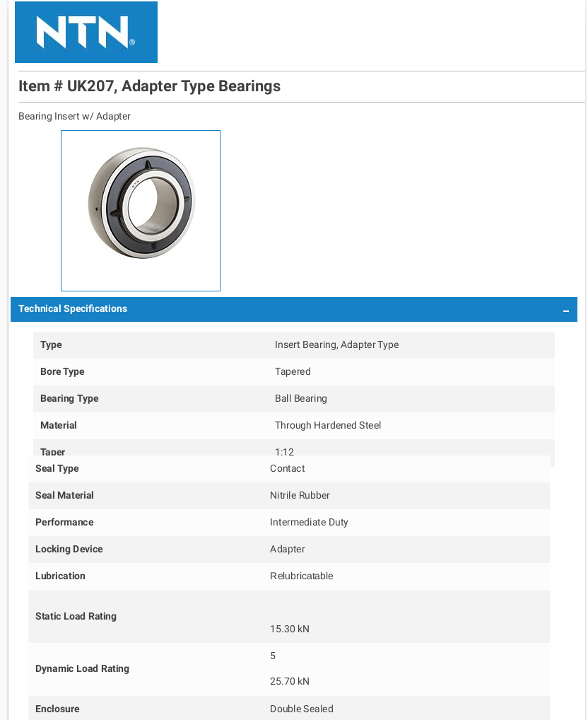Click the 'Locking Device' label

(69, 549)
